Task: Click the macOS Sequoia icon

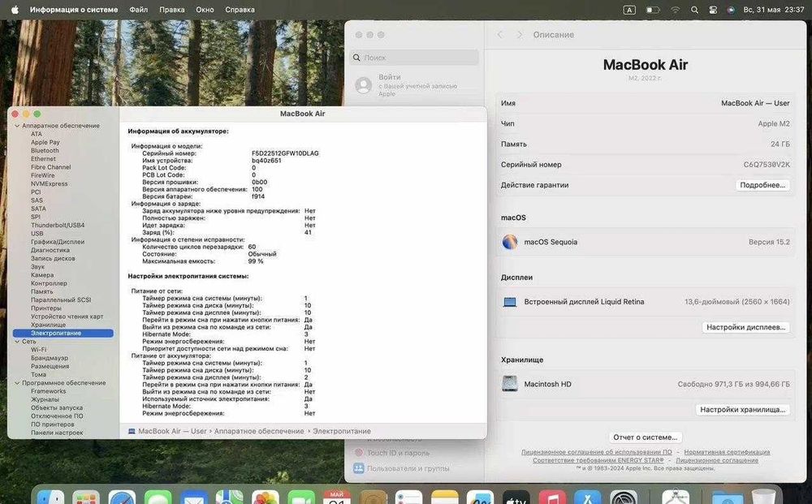Action: [510, 242]
